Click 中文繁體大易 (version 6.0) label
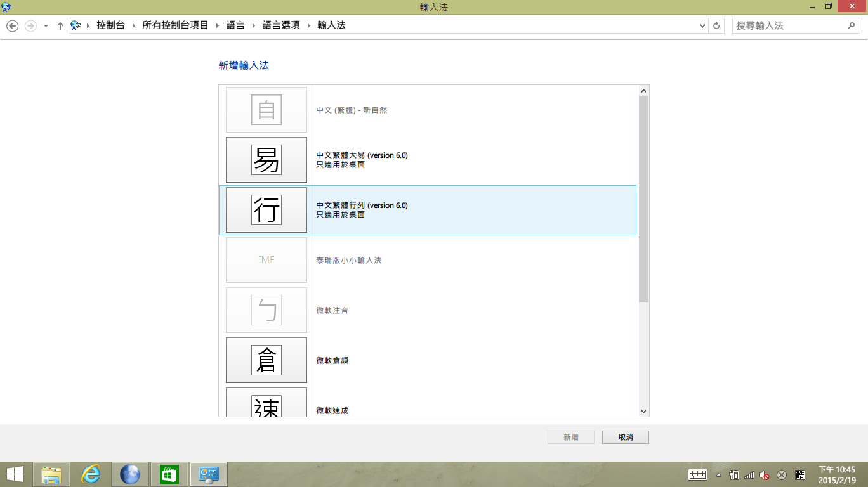868x487 pixels. [362, 155]
